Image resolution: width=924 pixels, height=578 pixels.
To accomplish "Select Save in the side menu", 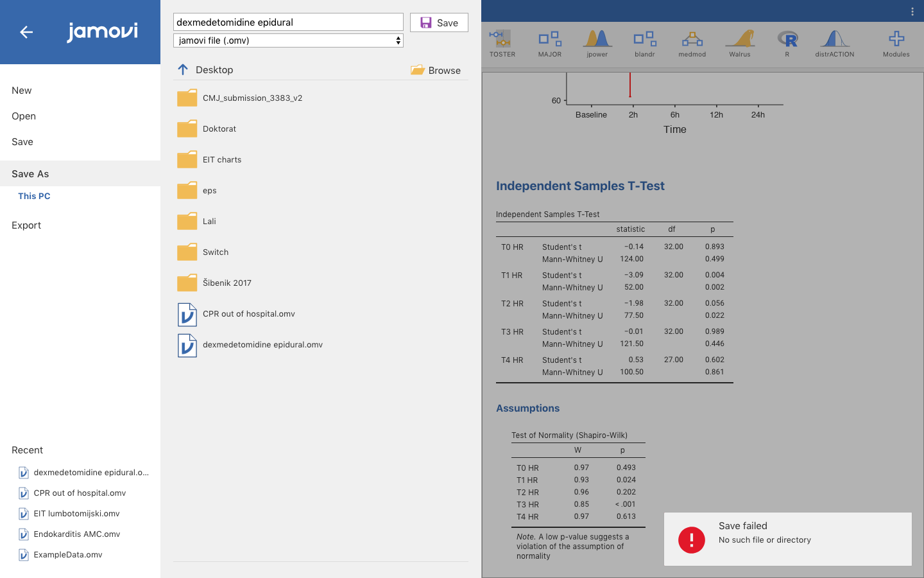I will coord(80,142).
